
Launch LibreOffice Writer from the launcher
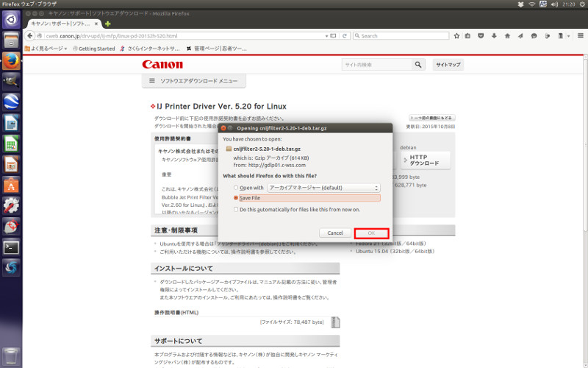pyautogui.click(x=11, y=123)
